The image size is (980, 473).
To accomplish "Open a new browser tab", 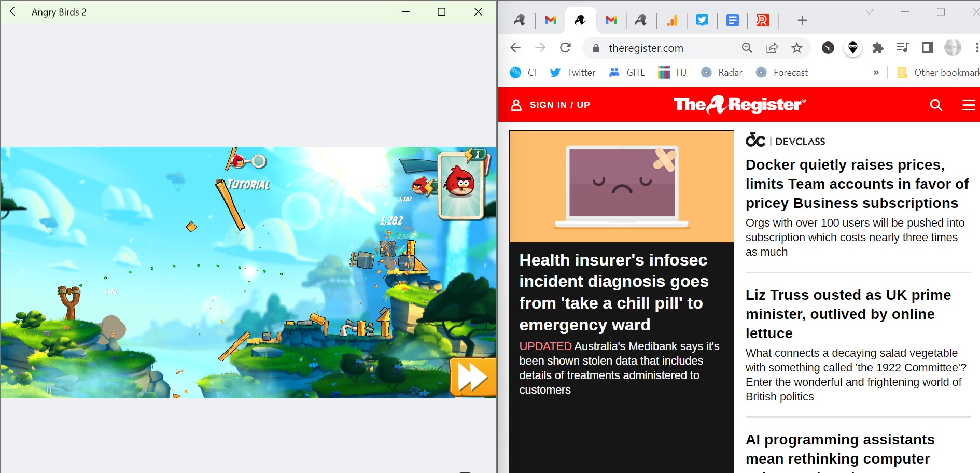I will click(x=802, y=20).
